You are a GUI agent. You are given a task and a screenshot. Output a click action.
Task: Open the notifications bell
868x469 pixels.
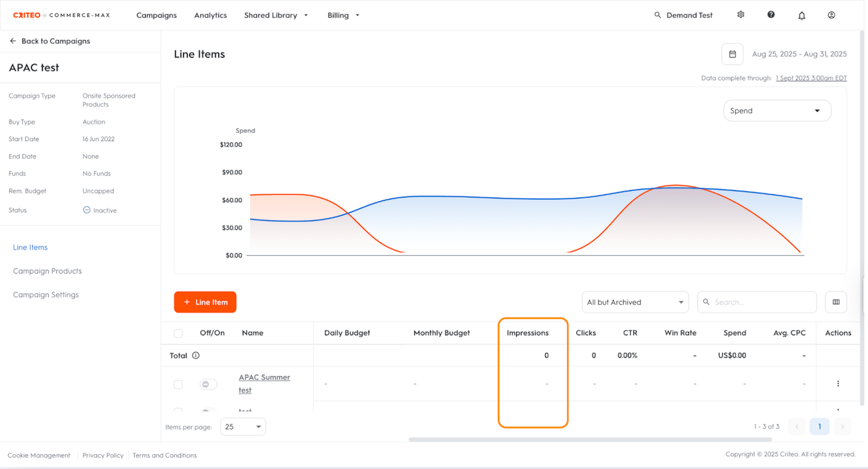802,16
